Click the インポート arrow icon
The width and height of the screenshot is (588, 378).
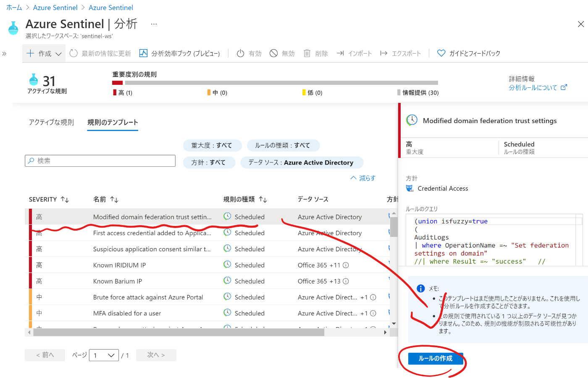coord(340,53)
